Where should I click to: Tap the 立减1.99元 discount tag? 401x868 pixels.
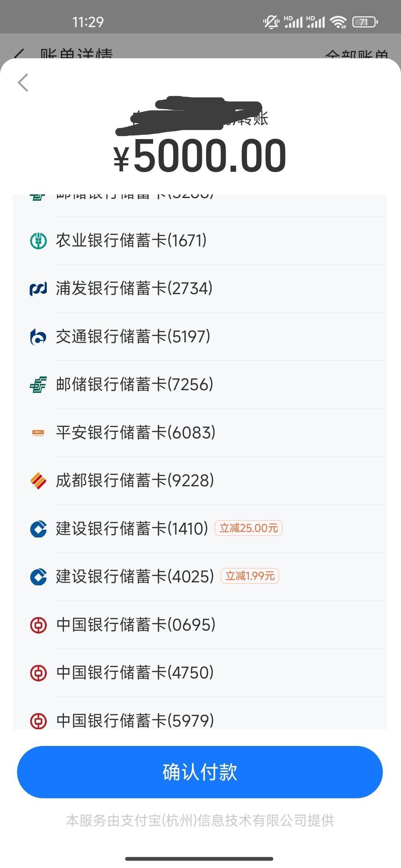pyautogui.click(x=250, y=576)
